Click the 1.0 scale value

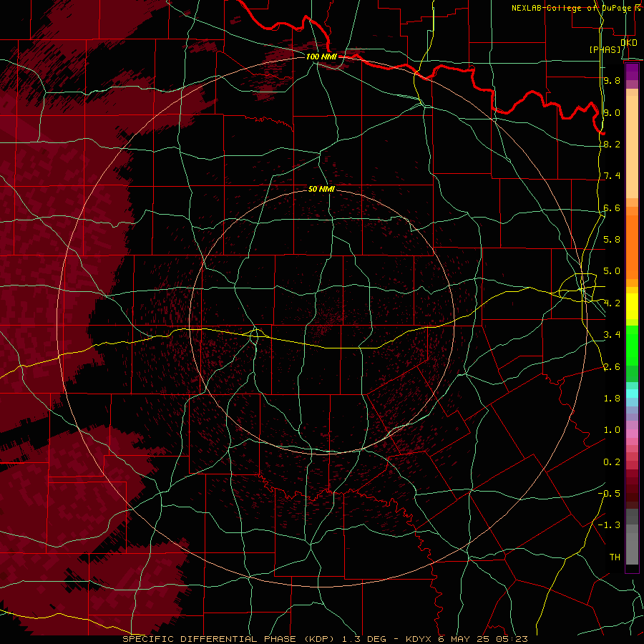coord(612,430)
